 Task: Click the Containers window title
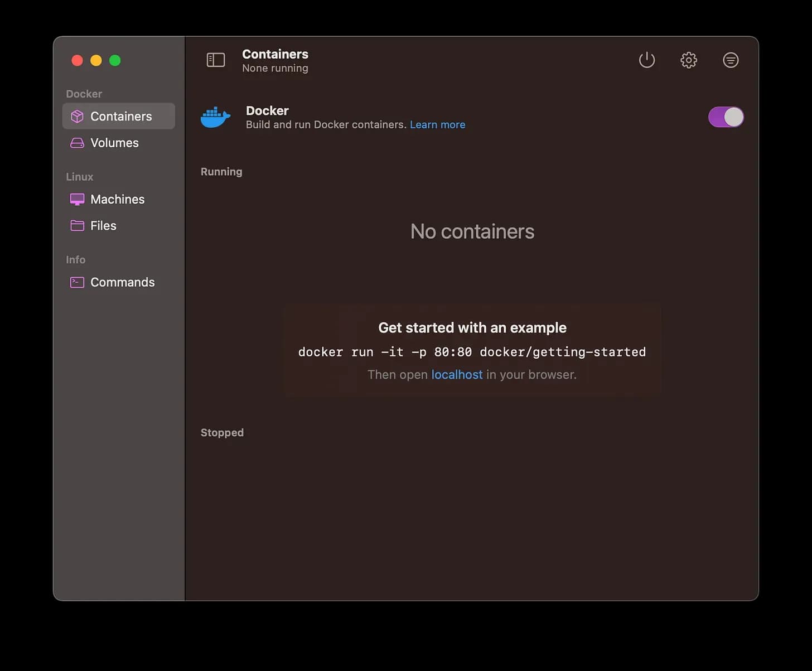[x=275, y=54]
